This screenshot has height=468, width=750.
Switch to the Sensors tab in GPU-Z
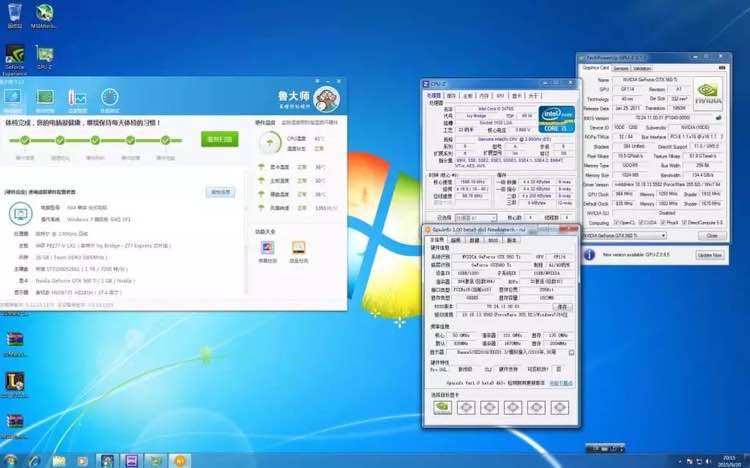point(621,68)
